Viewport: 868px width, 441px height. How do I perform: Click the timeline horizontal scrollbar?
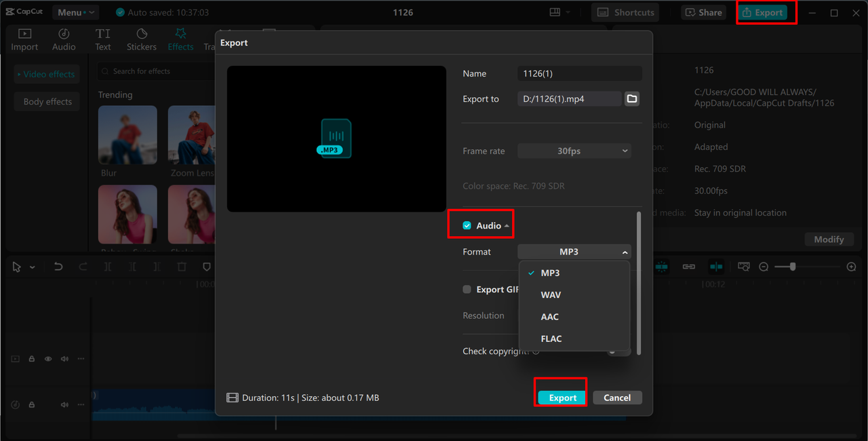(x=515, y=436)
